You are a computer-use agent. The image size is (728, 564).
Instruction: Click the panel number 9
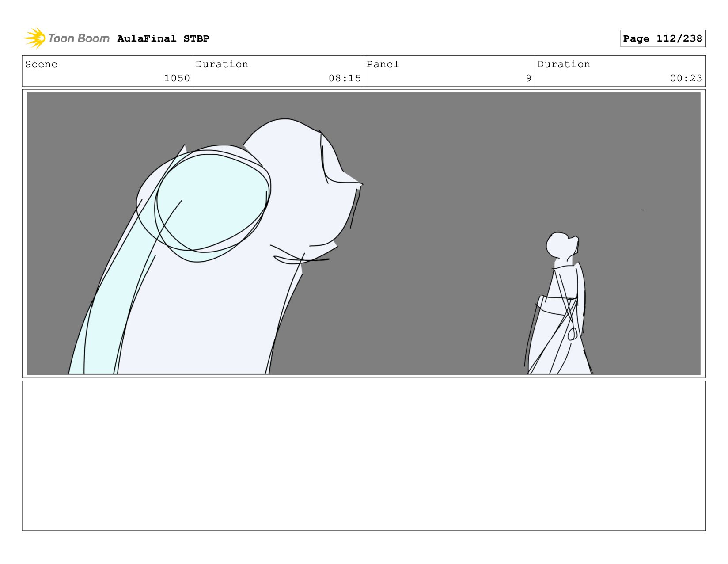(528, 78)
